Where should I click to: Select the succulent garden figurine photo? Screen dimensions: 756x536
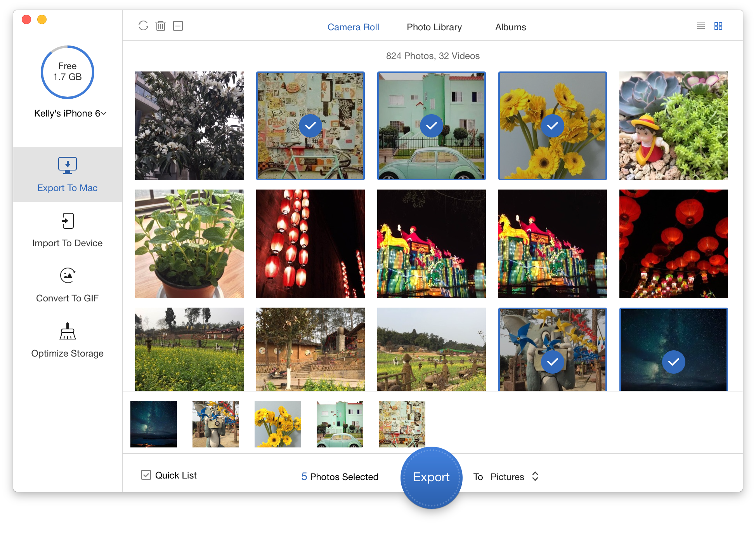tap(673, 126)
